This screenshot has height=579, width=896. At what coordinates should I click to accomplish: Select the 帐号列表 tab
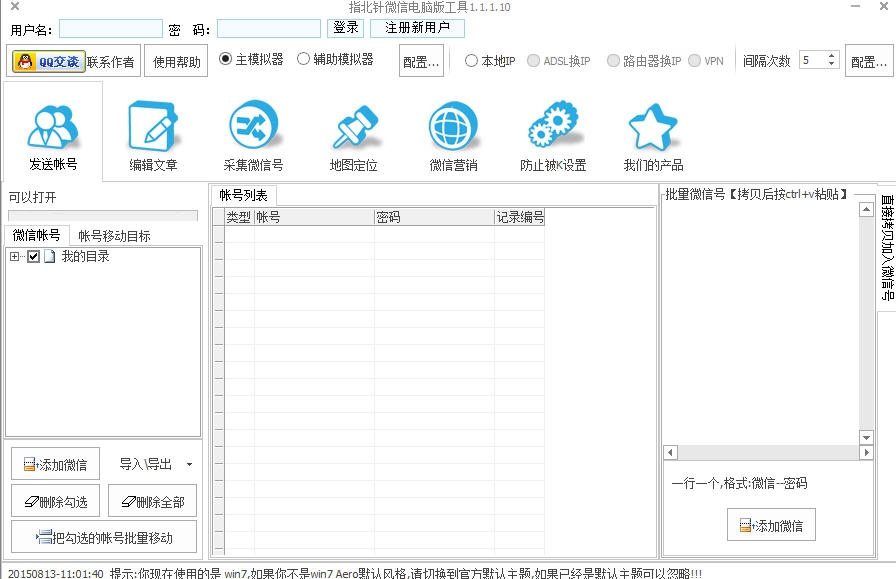[x=243, y=195]
